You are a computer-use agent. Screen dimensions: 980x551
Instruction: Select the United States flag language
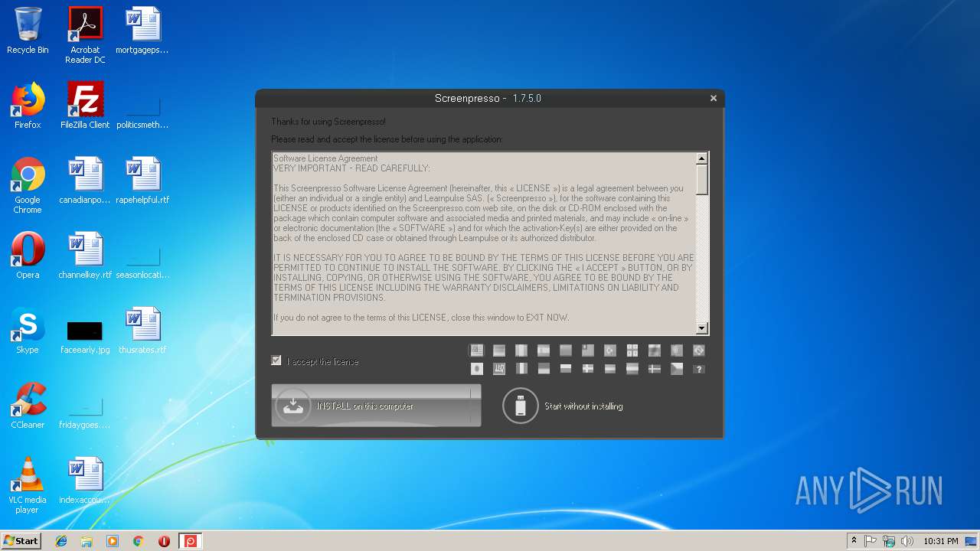coord(477,350)
